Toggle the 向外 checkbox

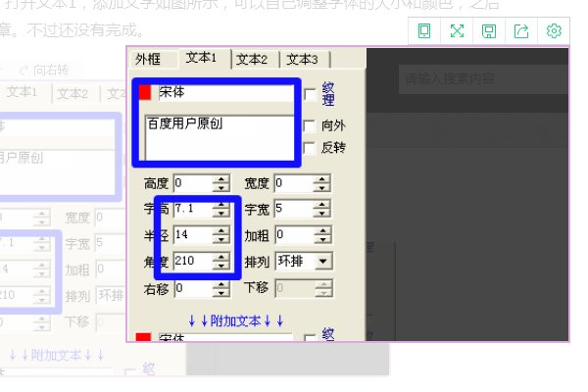click(310, 125)
